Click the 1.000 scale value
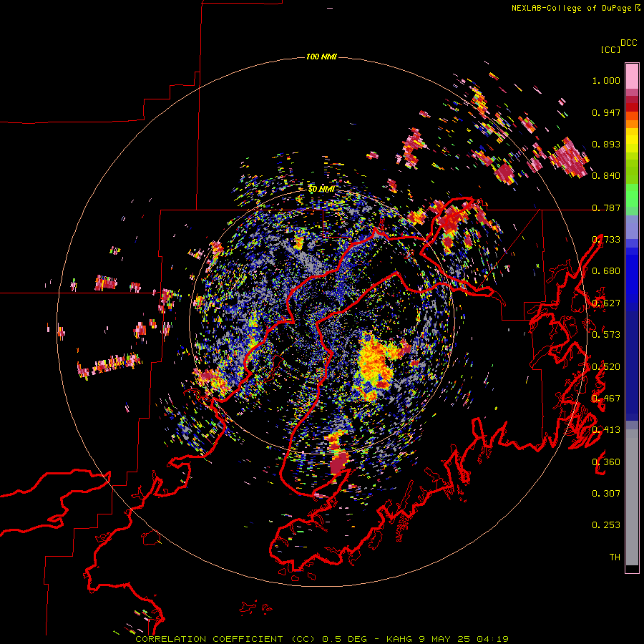The width and height of the screenshot is (644, 644). click(606, 80)
